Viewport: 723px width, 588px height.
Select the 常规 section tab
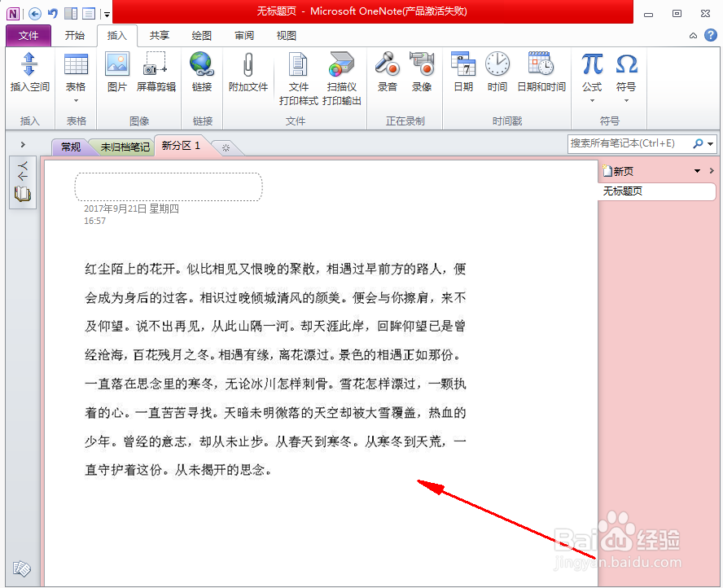click(71, 147)
